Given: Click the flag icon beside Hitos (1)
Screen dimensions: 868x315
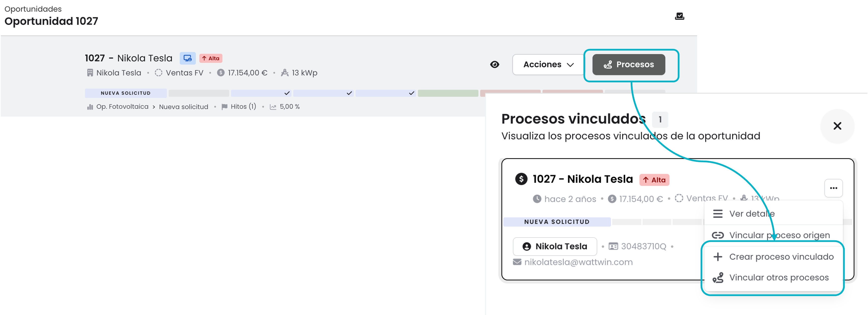Looking at the screenshot, I should tap(224, 107).
